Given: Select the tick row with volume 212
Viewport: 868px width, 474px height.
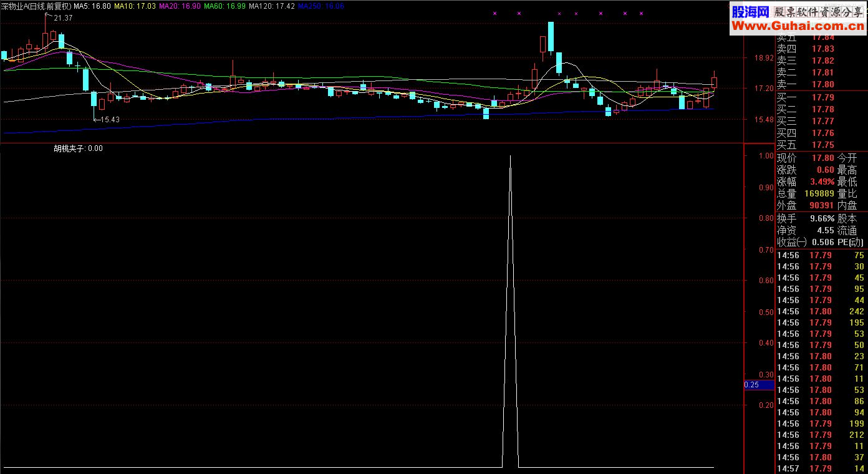Looking at the screenshot, I should click(821, 435).
